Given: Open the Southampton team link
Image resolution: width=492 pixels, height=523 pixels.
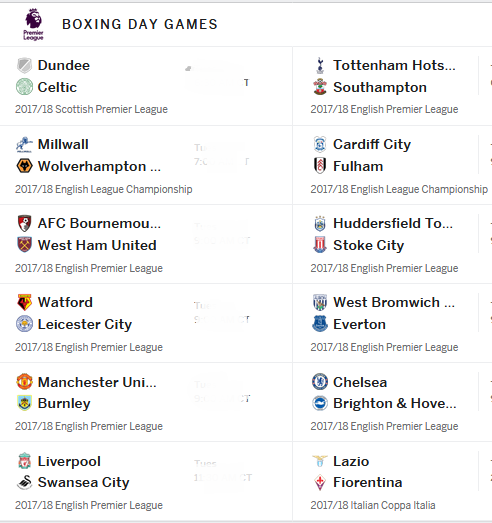Looking at the screenshot, I should (x=380, y=87).
